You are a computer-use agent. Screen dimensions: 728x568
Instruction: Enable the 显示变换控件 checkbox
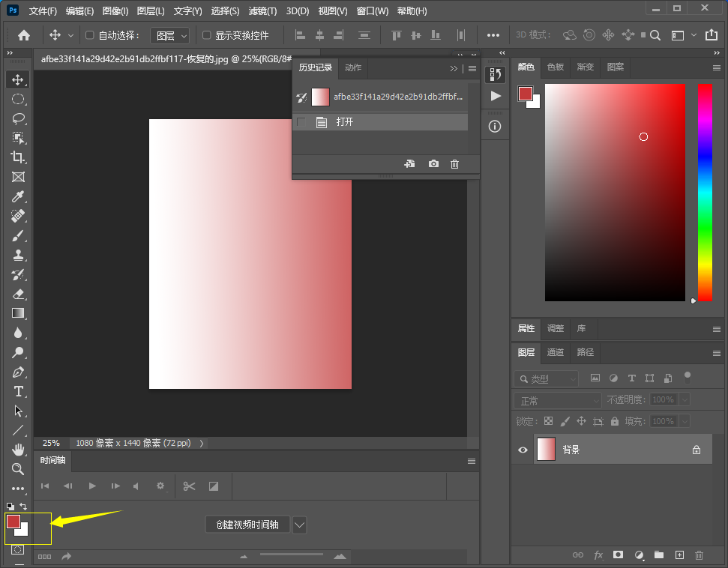tap(207, 35)
